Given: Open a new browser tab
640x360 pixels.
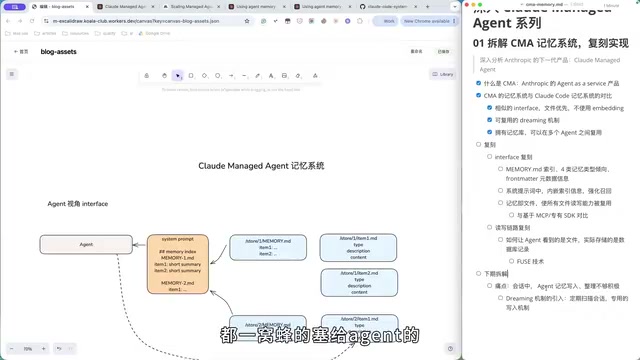Looking at the screenshot, I should point(427,7).
